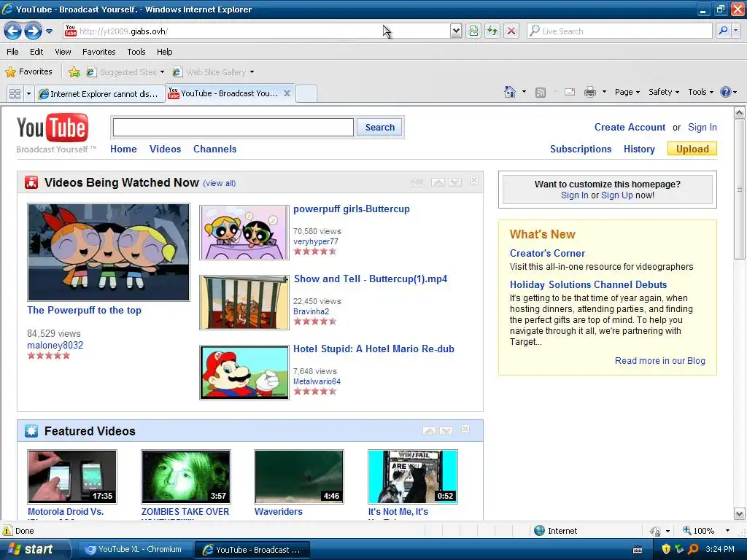Image resolution: width=747 pixels, height=560 pixels.
Task: Click the Live Search magnifier button
Action: tap(723, 31)
